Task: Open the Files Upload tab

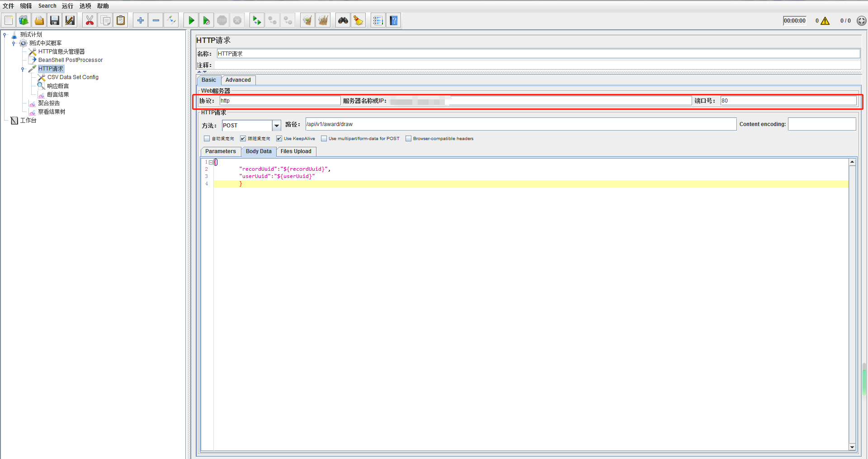Action: (296, 151)
